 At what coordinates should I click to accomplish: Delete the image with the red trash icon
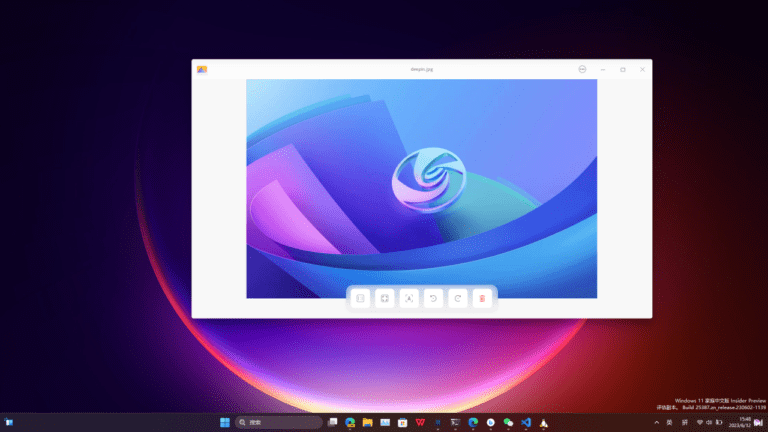pyautogui.click(x=482, y=298)
